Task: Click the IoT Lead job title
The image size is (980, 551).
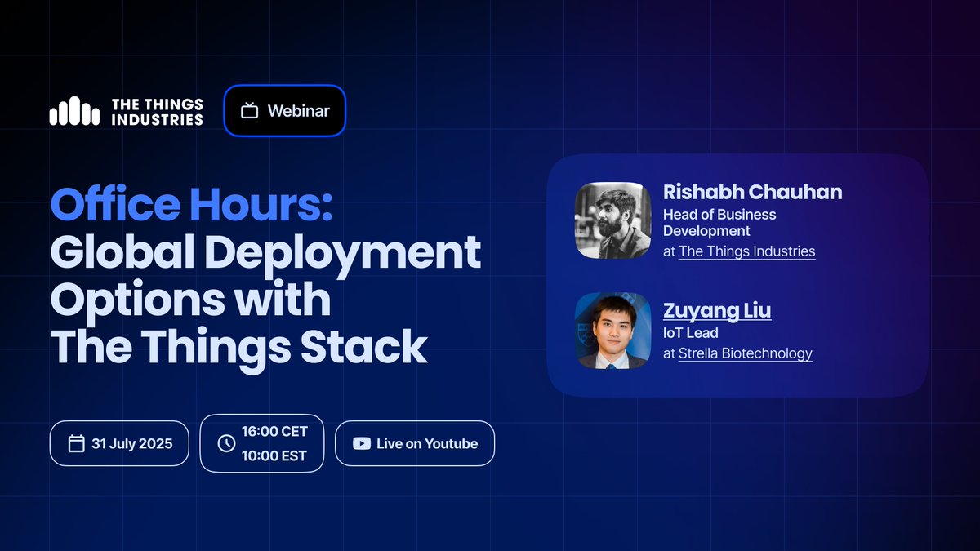Action: click(690, 333)
